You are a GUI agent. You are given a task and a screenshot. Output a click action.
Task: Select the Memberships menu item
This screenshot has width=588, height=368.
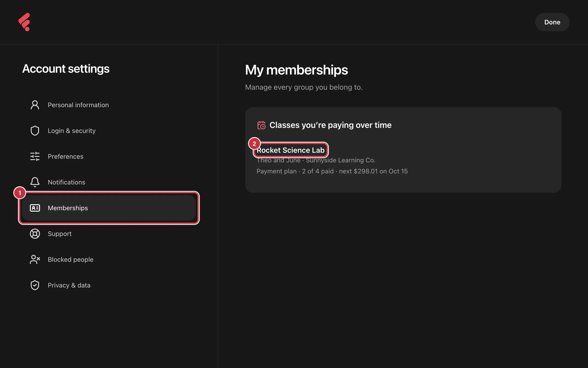109,208
